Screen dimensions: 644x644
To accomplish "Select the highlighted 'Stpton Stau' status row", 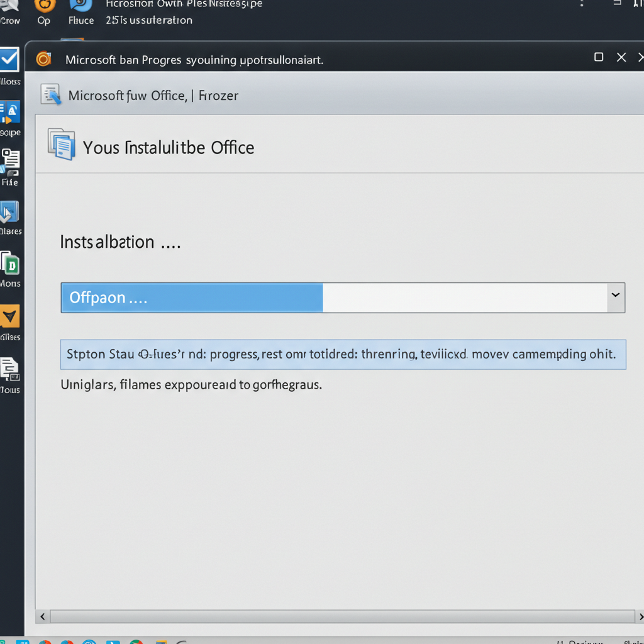I will 343,355.
